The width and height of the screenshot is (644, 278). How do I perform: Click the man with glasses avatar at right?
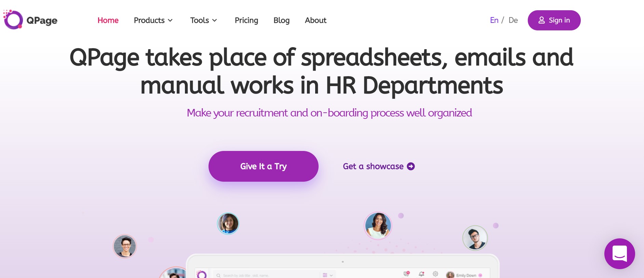point(475,238)
